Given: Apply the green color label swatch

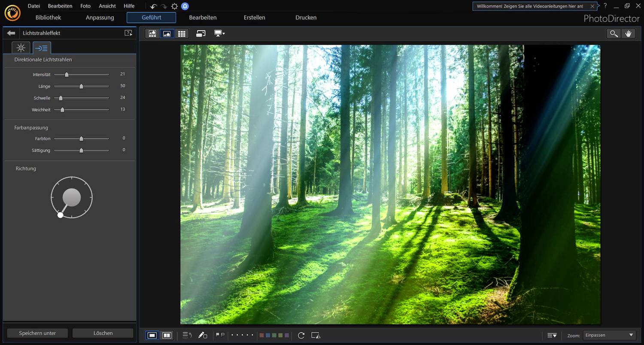Looking at the screenshot, I should (274, 335).
